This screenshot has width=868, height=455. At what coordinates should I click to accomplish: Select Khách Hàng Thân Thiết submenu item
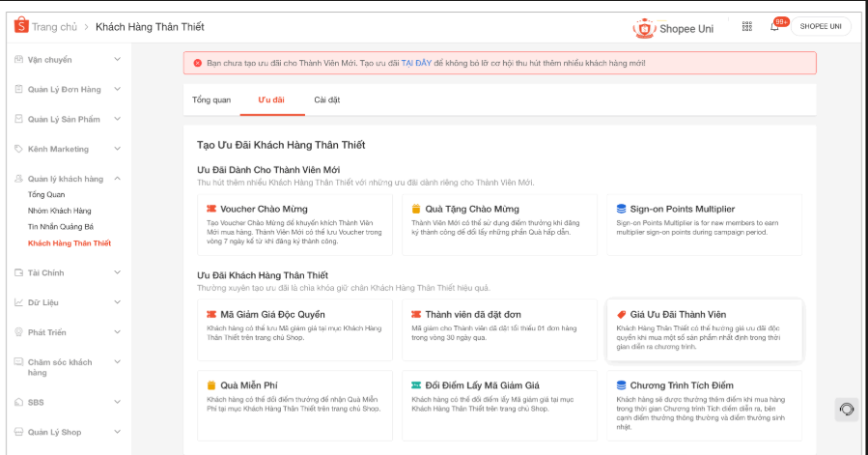point(70,242)
